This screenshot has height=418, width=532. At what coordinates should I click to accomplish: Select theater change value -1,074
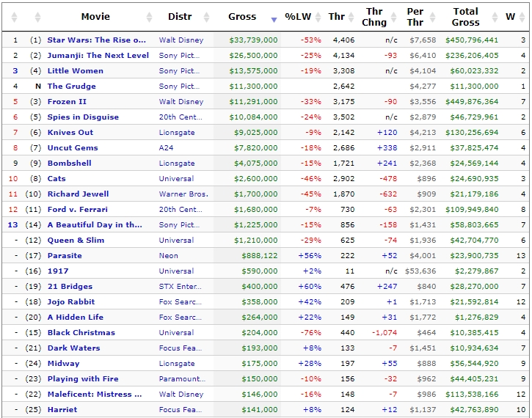pos(385,333)
